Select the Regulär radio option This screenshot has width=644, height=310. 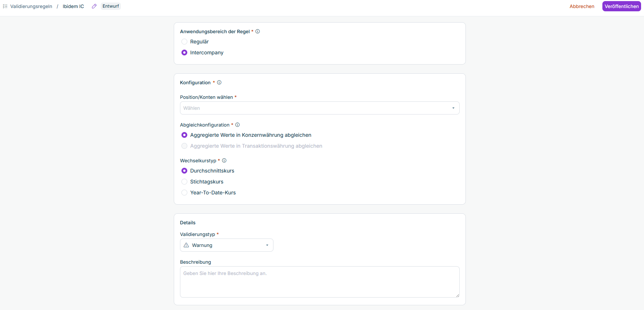point(184,42)
